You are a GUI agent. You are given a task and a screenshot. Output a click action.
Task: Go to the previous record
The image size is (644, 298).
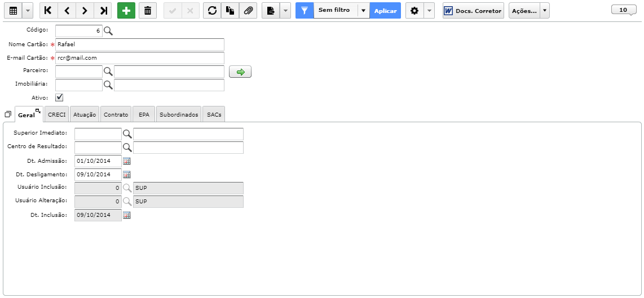[67, 11]
